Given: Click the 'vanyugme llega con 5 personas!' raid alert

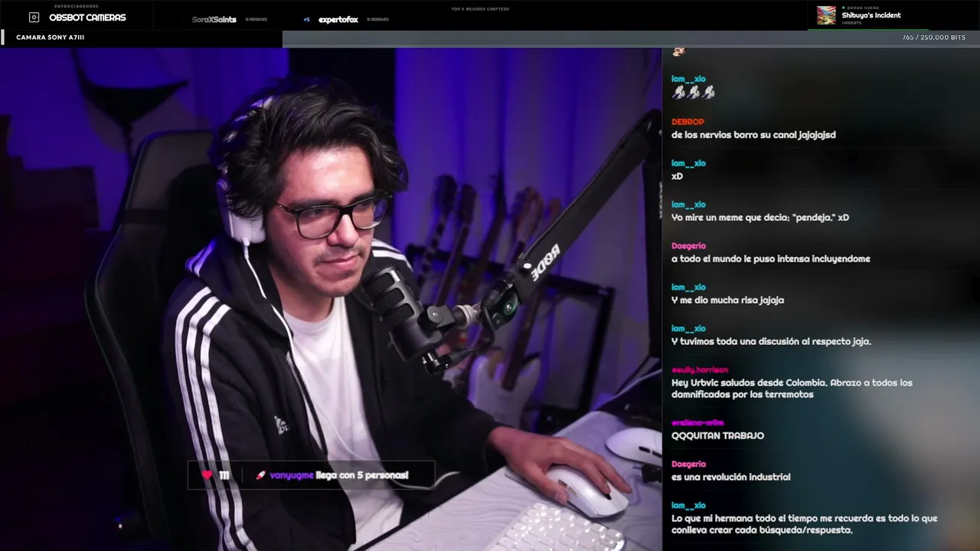Looking at the screenshot, I should 339,475.
